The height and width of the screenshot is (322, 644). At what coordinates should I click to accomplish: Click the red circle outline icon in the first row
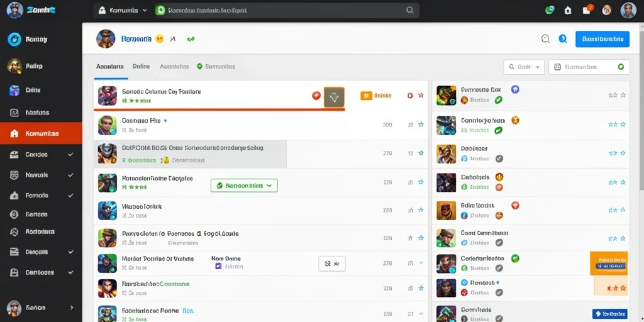(410, 96)
